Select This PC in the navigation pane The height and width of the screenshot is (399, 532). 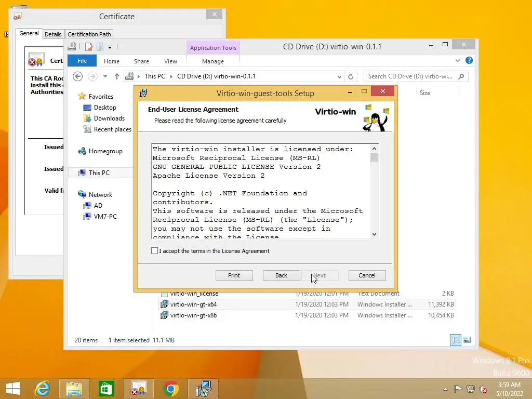99,172
